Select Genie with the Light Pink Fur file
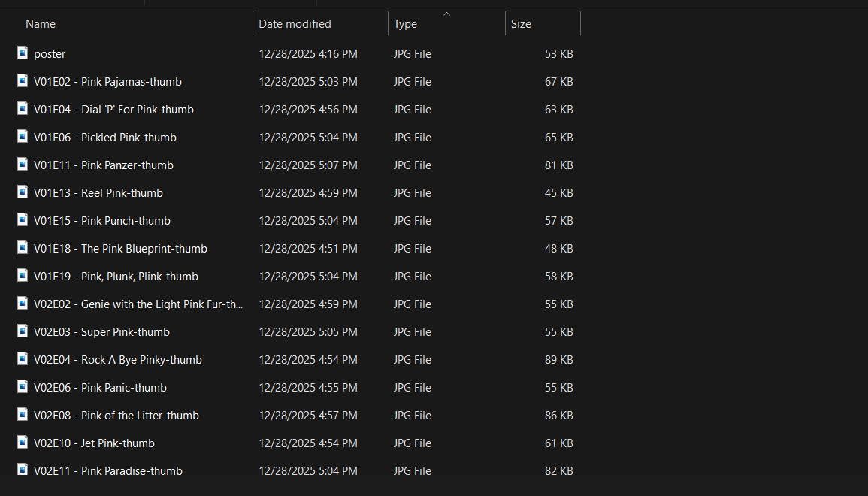Viewport: 868px width, 496px height. coord(138,304)
